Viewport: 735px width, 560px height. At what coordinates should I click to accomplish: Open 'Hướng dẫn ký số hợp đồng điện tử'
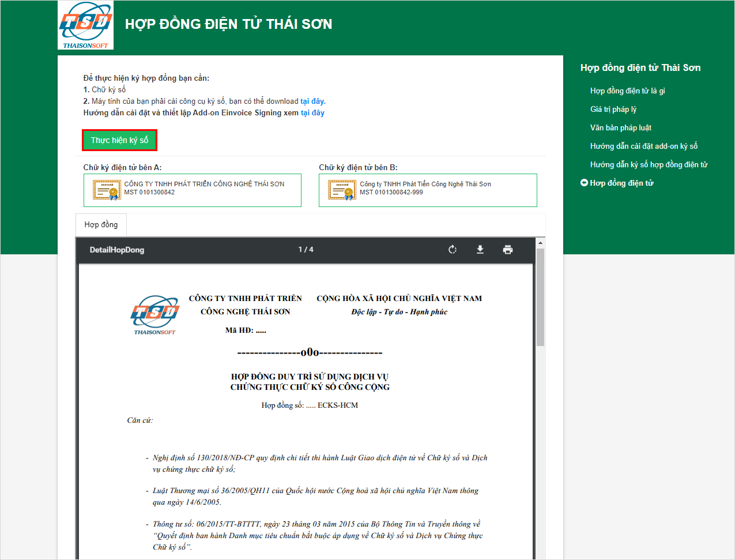(649, 164)
